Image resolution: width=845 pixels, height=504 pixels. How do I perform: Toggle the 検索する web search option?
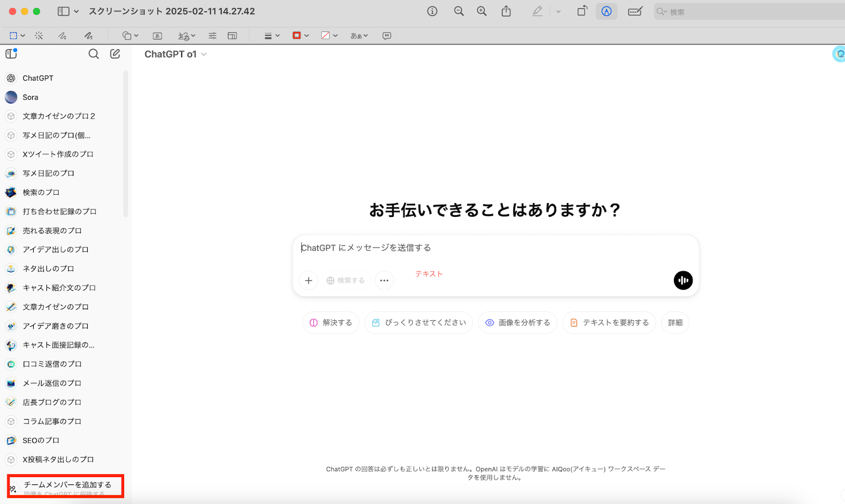[x=346, y=280]
